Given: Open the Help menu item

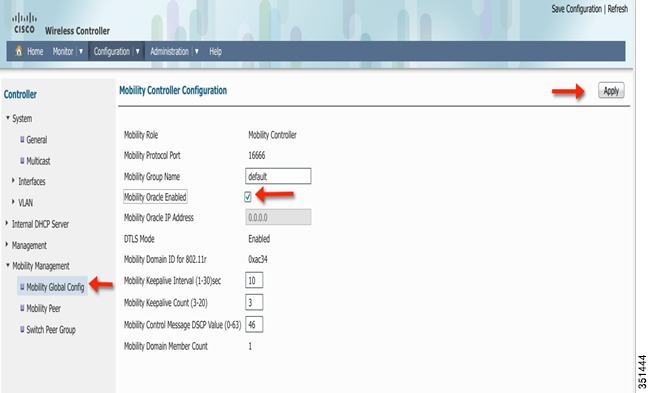Looking at the screenshot, I should coord(215,51).
